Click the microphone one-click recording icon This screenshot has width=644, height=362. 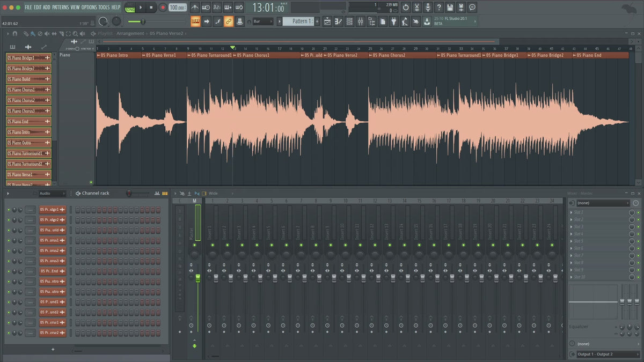pyautogui.click(x=428, y=8)
